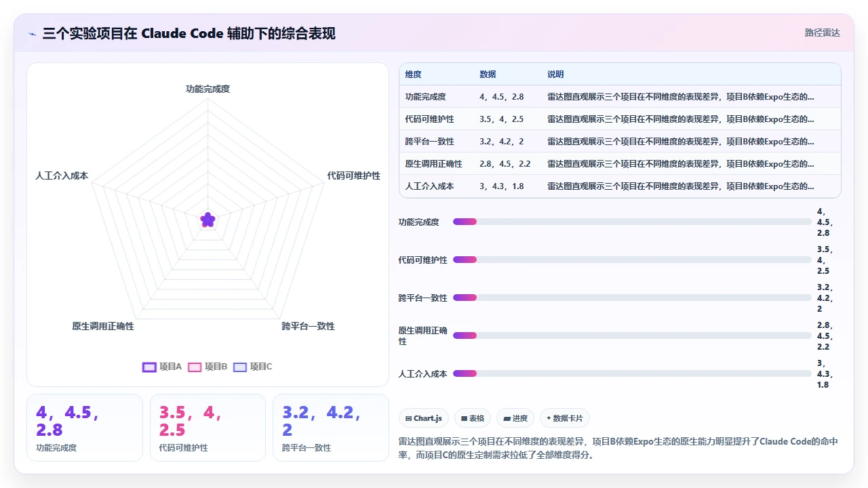Click the summary paragraph below the tags
Screen dimensions: 868x488
coord(618,448)
